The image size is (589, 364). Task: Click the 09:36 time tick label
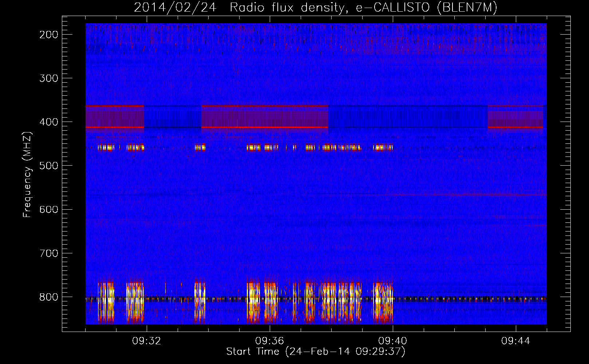coord(270,341)
